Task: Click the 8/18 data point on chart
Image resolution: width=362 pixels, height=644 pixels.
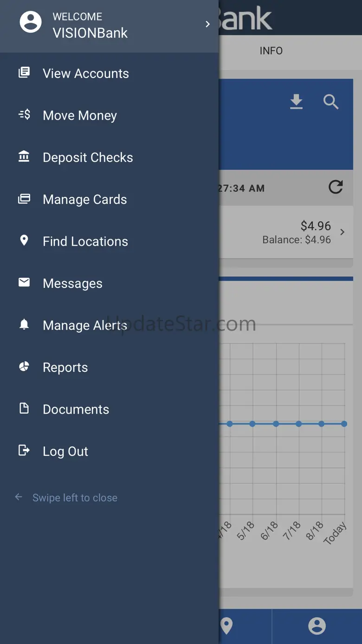Action: point(321,424)
